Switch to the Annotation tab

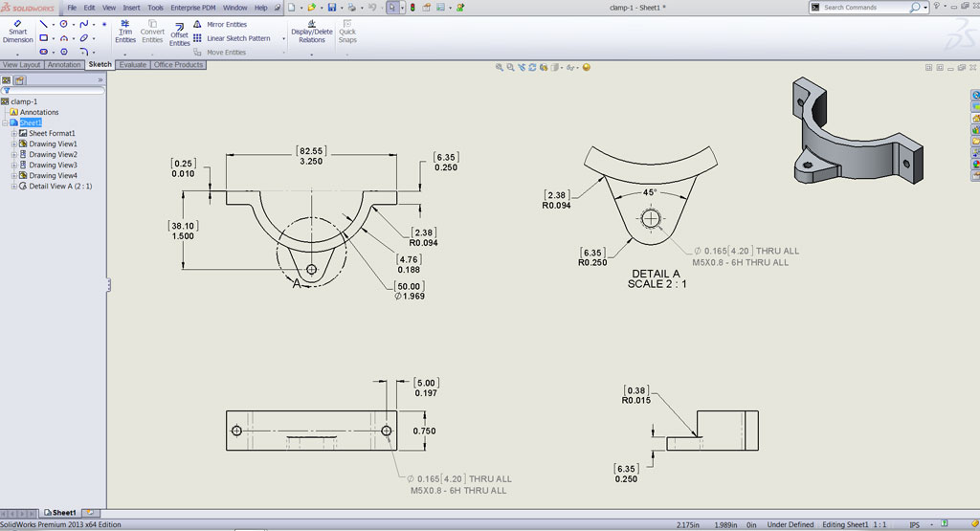coord(64,65)
